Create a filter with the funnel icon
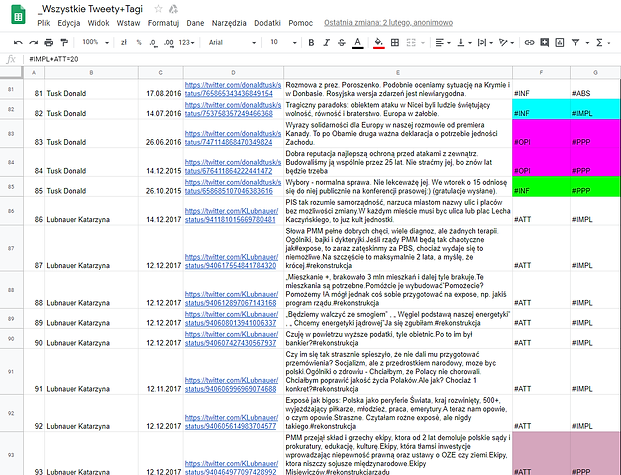The image size is (621, 475). [x=575, y=42]
